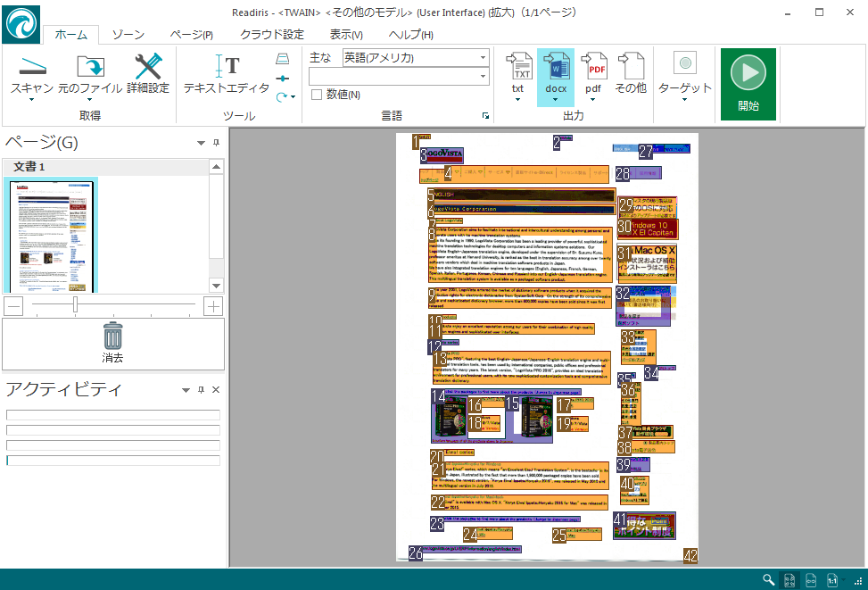This screenshot has width=868, height=590.
Task: Expand the スキャン dropdown arrow
Action: click(x=31, y=100)
